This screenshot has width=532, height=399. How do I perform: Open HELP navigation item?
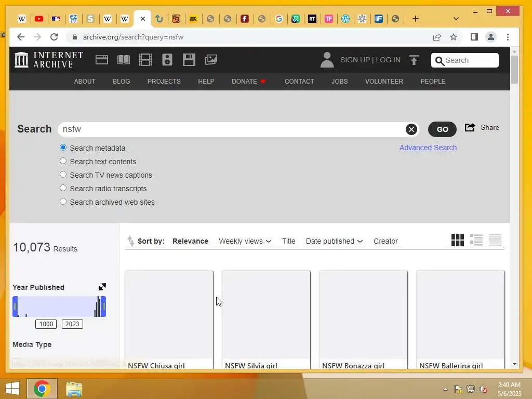[206, 82]
